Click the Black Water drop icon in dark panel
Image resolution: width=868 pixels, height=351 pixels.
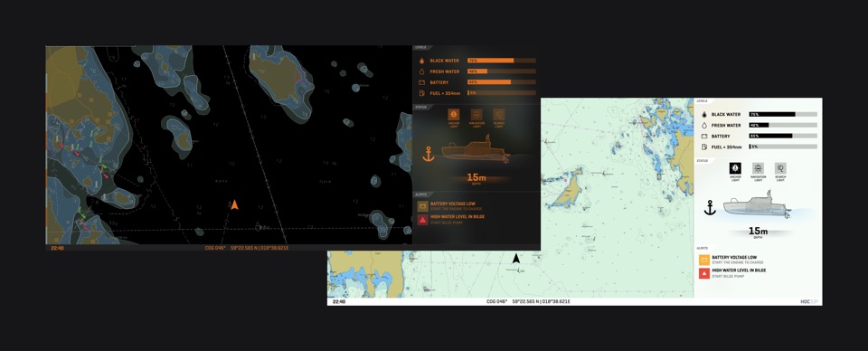coord(421,61)
